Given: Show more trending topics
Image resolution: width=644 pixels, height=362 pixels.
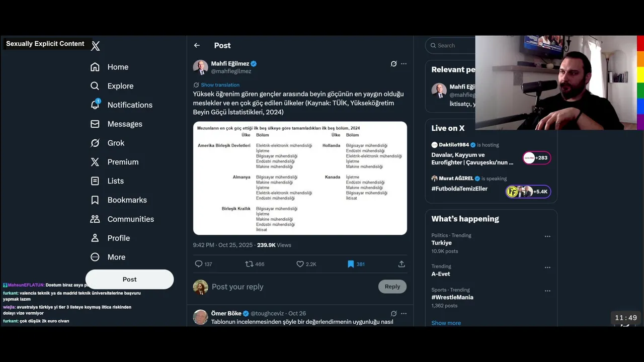Looking at the screenshot, I should tap(446, 323).
